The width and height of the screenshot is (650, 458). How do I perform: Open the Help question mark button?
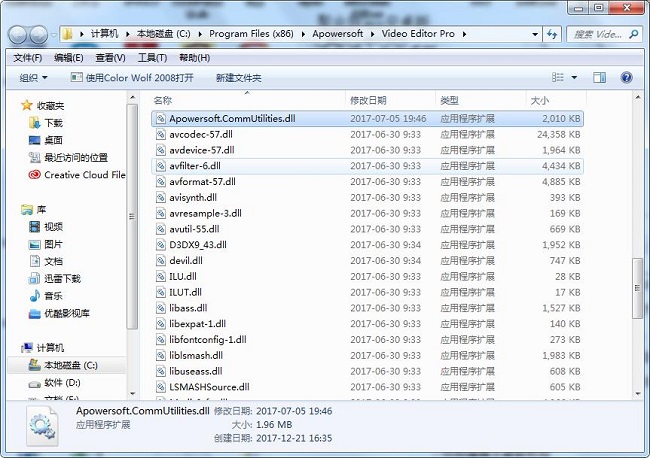click(626, 78)
